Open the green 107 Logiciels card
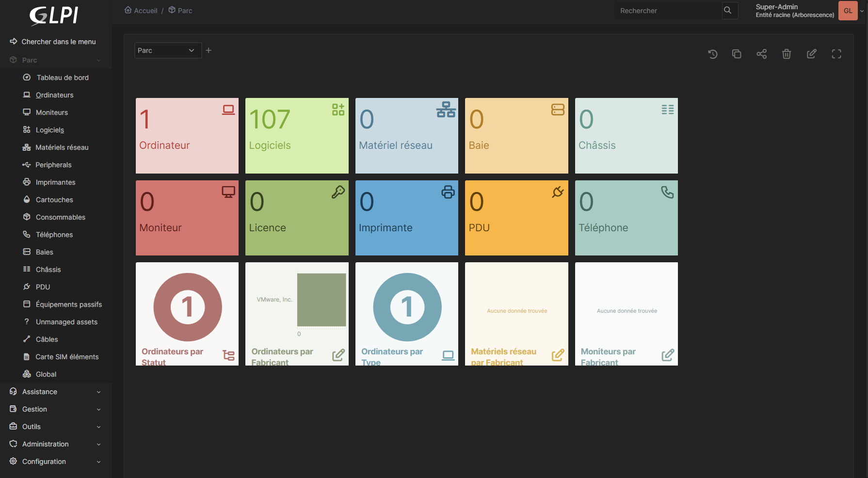 (297, 136)
